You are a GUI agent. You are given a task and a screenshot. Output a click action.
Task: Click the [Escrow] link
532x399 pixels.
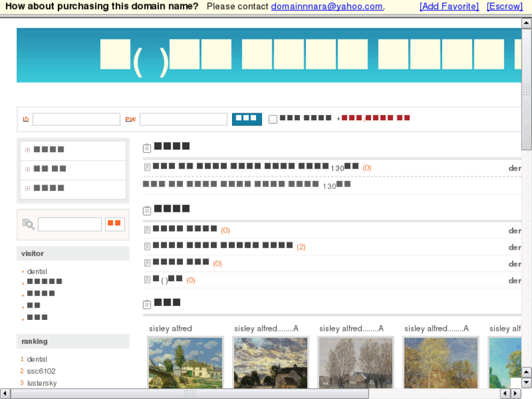[504, 7]
